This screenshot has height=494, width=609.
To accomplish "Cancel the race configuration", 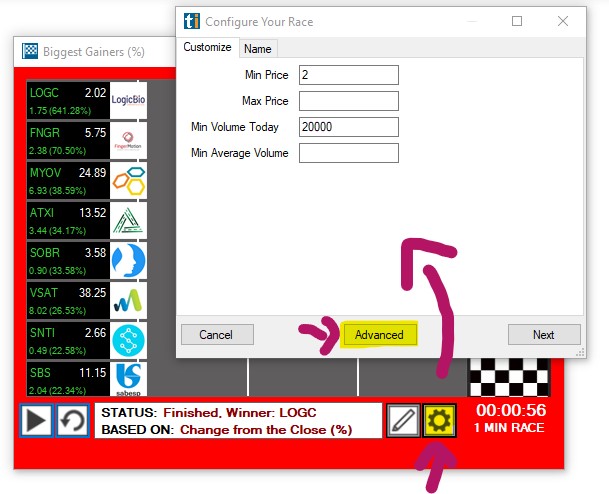I will (216, 335).
